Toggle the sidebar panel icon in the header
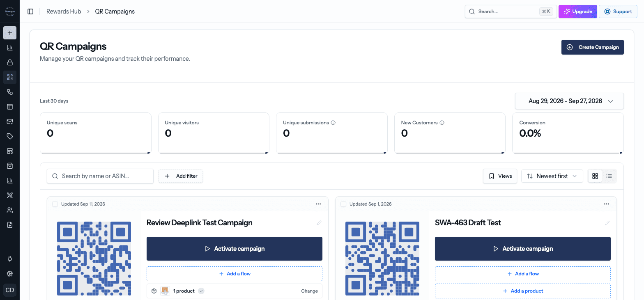644x300 pixels. (30, 11)
